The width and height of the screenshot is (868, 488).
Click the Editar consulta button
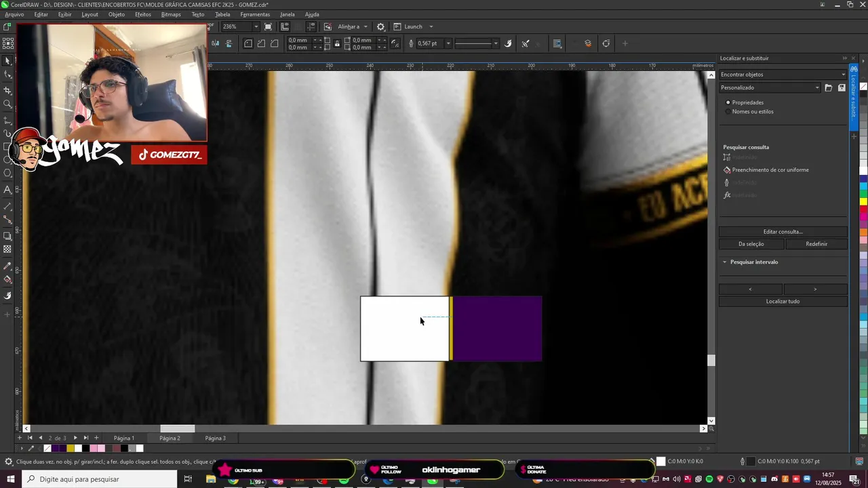pos(783,232)
